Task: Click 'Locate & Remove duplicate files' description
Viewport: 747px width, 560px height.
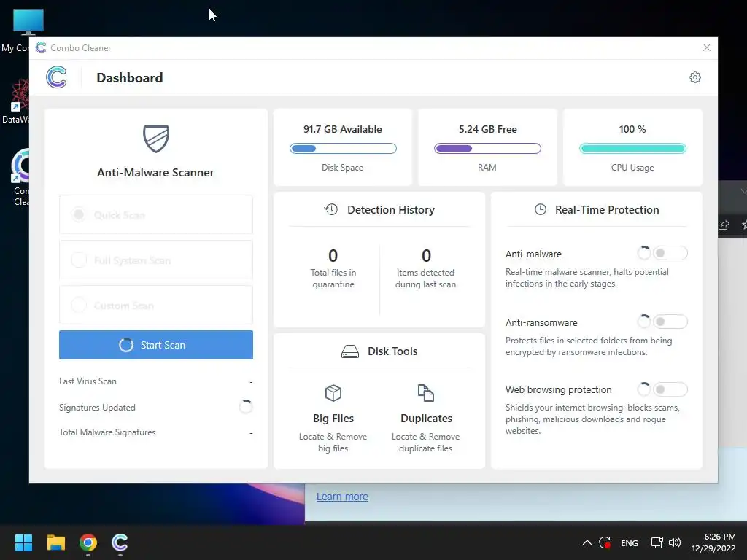Action: click(x=425, y=443)
